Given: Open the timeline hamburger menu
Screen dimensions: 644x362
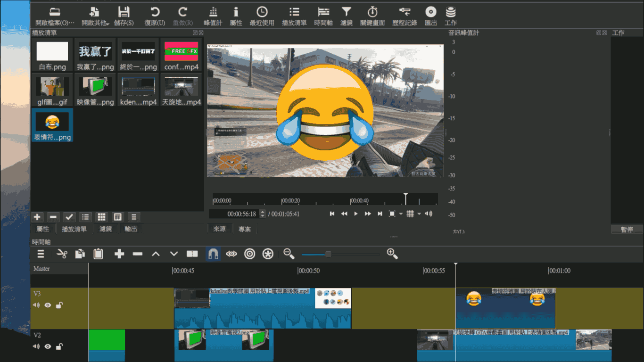Looking at the screenshot, I should tap(41, 254).
